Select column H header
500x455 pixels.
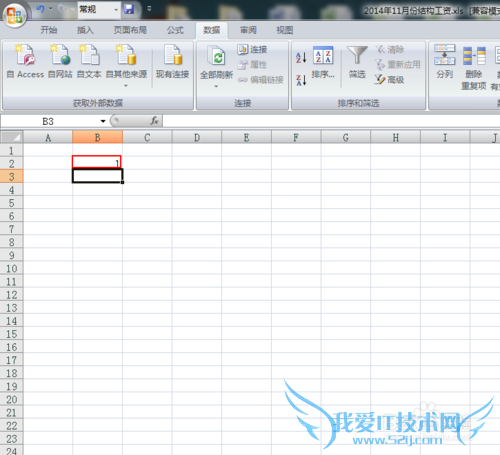[x=395, y=137]
